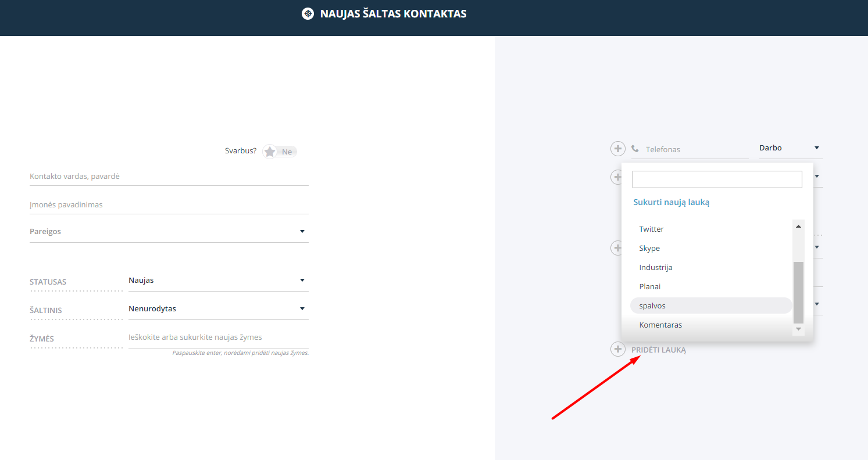
Task: Click the plus icon beside Pridėti lauką
Action: coord(617,349)
